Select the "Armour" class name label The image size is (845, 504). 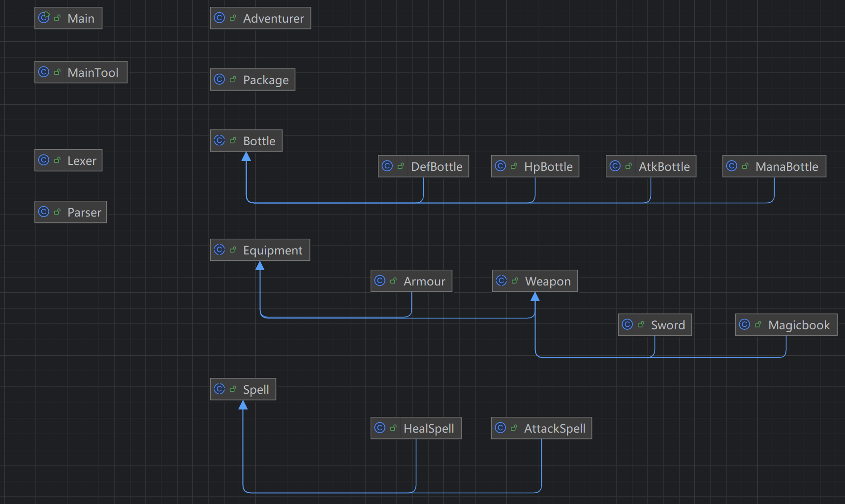click(x=424, y=281)
